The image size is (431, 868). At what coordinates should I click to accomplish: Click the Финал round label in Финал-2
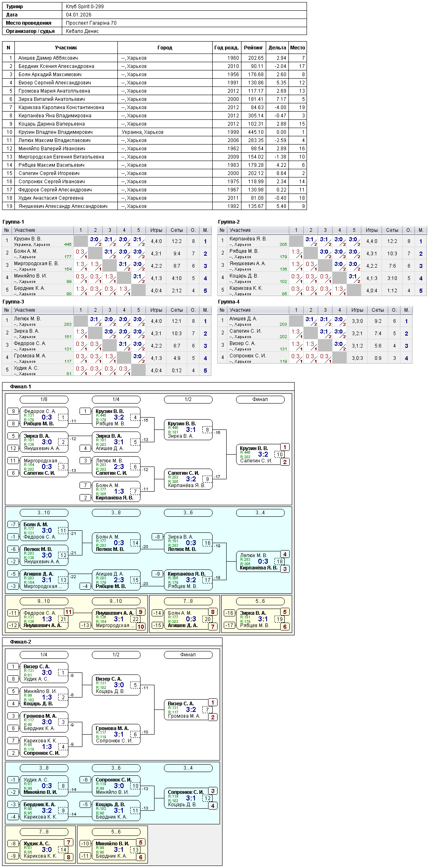pos(188,655)
